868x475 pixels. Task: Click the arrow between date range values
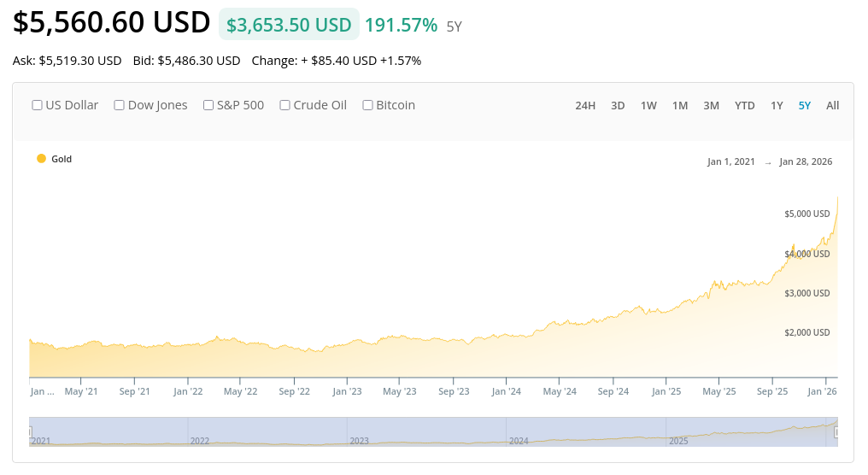click(x=768, y=162)
